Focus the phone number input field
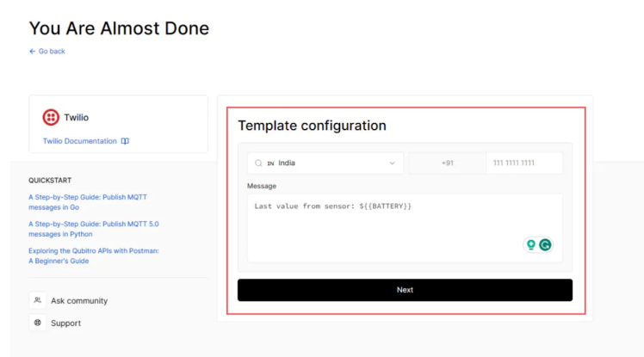This screenshot has height=357, width=644. click(x=523, y=163)
